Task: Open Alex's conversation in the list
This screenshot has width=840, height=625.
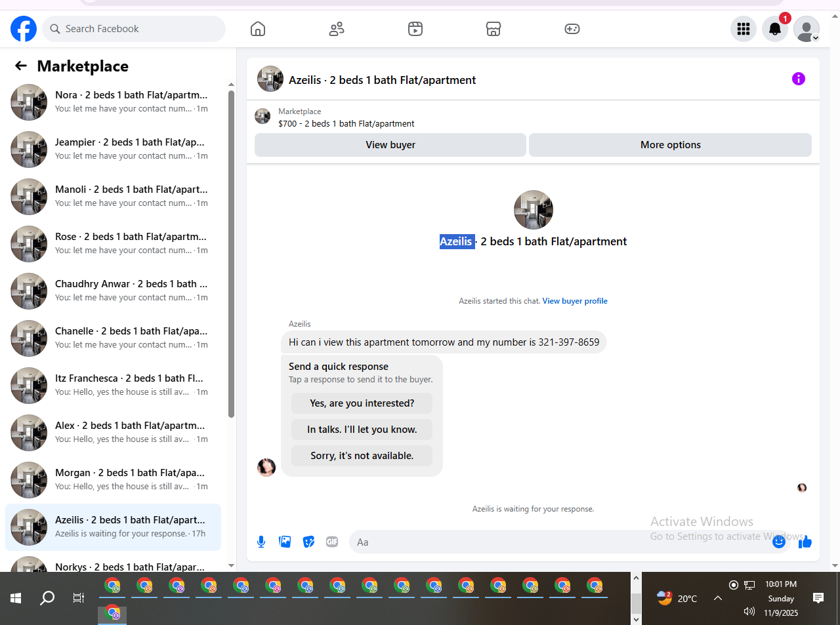Action: click(x=113, y=433)
